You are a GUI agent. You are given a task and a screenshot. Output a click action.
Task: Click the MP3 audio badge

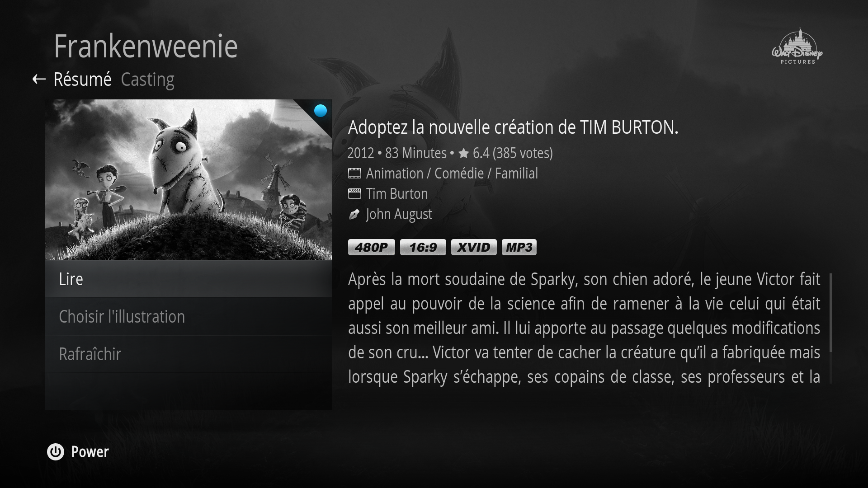tap(519, 247)
